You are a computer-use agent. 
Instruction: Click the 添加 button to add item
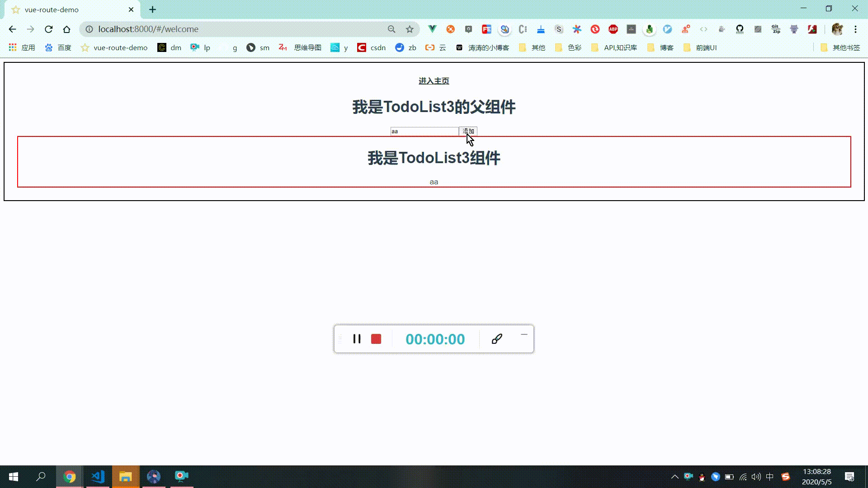[x=468, y=131]
